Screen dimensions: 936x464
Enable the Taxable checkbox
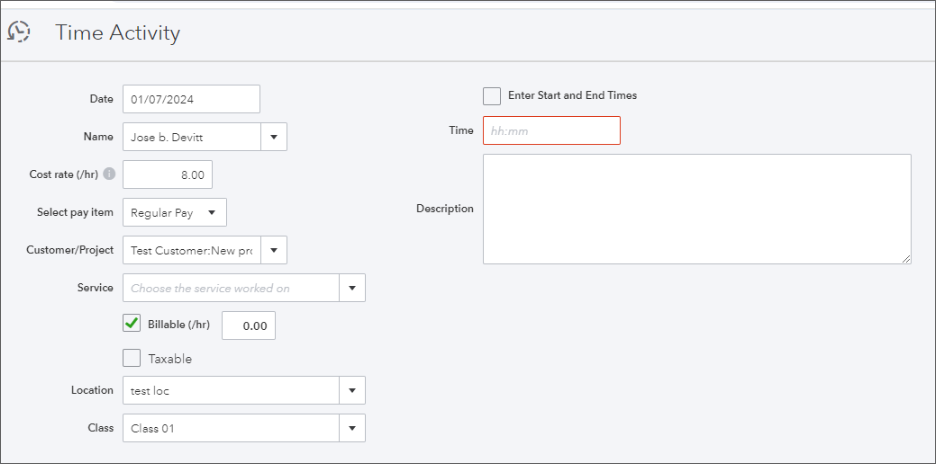[x=132, y=358]
